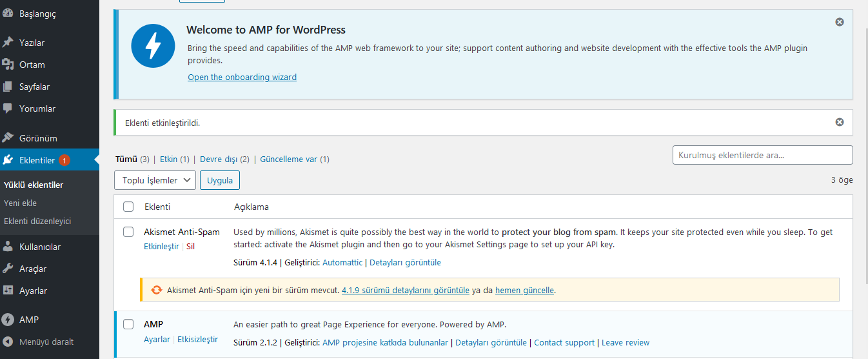
Task: Check the AMP plugin checkbox
Action: (128, 324)
